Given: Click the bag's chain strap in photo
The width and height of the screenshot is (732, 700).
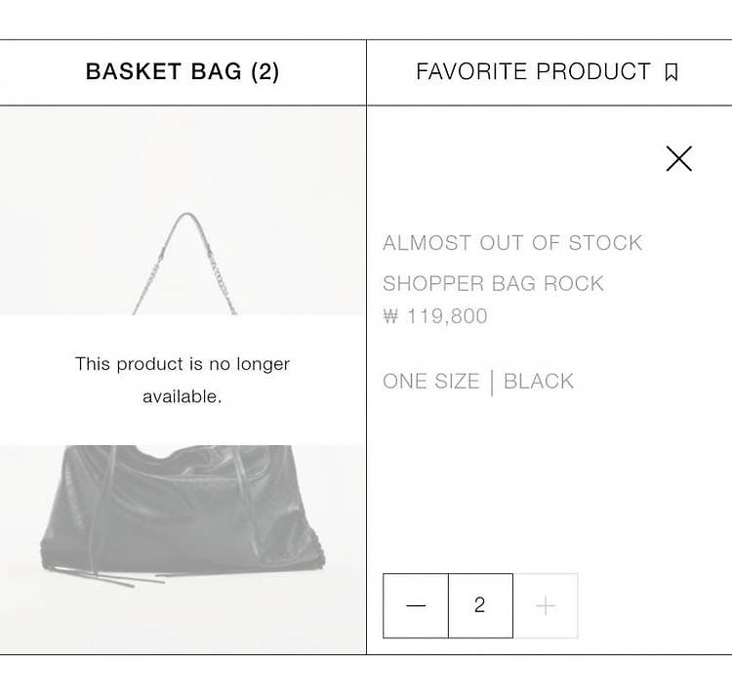Looking at the screenshot, I should point(186,264).
